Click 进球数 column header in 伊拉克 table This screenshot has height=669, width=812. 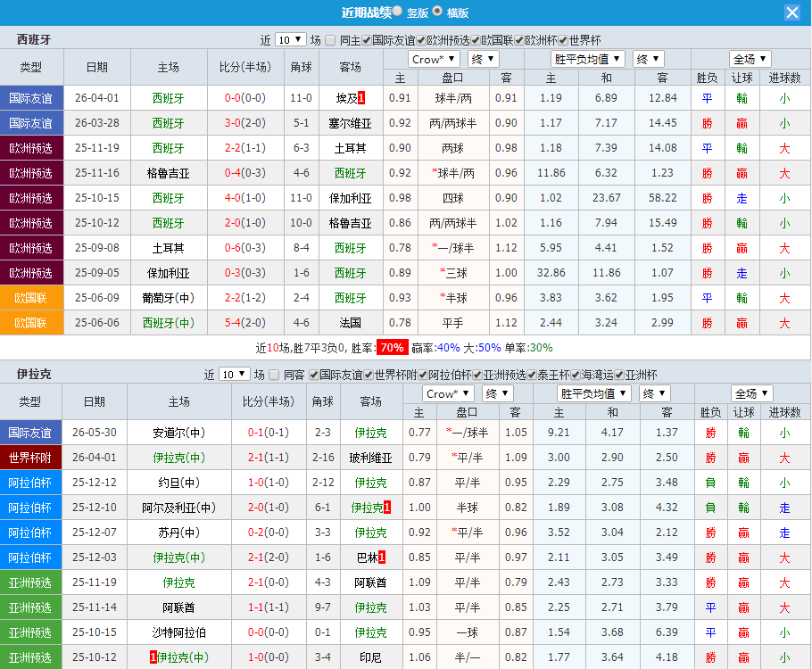click(x=785, y=413)
